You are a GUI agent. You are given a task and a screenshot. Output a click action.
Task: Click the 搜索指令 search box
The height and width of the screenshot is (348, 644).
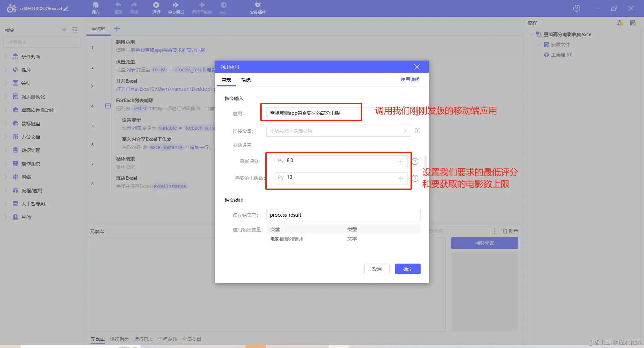tap(42, 42)
